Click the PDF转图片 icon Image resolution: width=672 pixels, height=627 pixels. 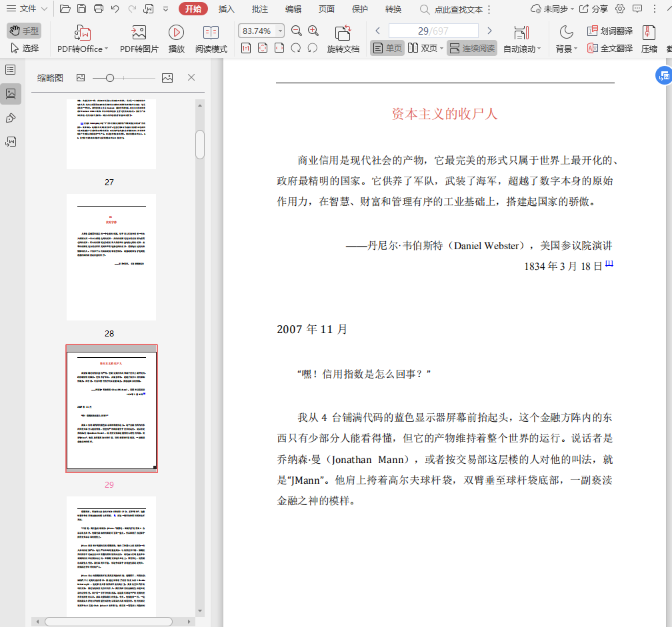(139, 33)
